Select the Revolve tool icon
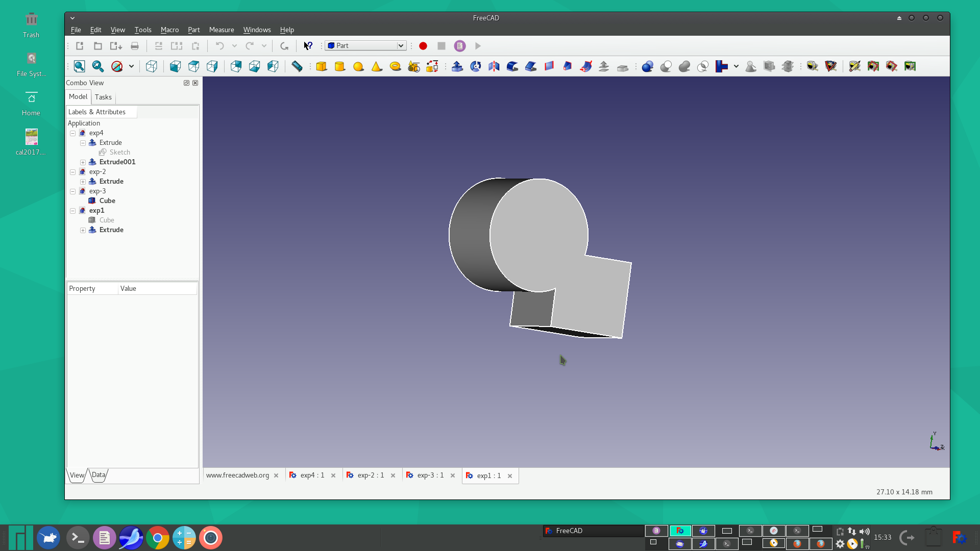The image size is (980, 551). pyautogui.click(x=476, y=66)
